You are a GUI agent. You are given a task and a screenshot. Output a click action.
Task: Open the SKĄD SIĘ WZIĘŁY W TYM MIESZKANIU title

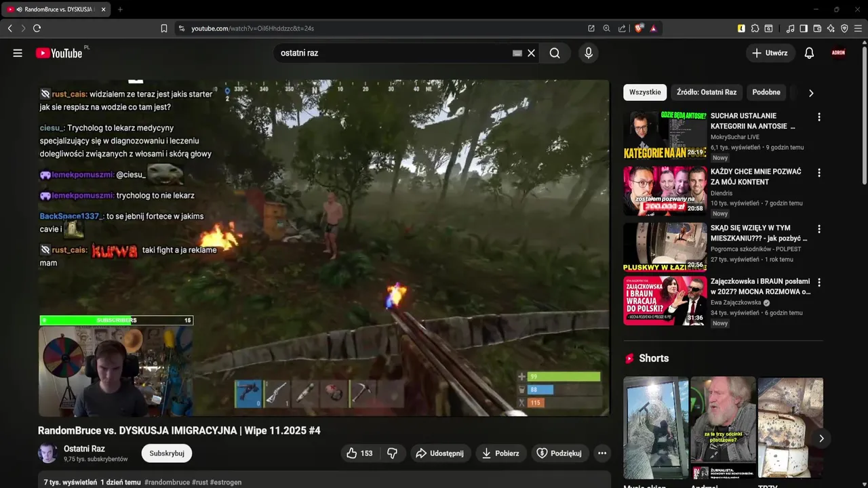click(759, 233)
